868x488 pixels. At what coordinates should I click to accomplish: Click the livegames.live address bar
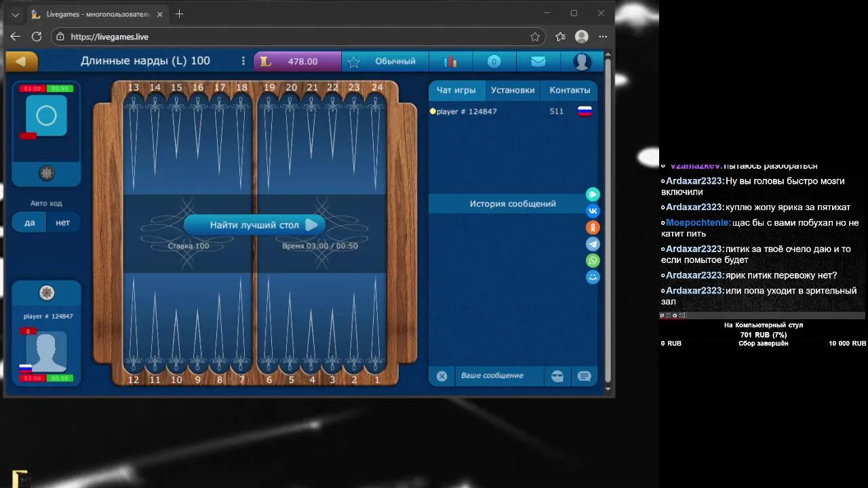(x=298, y=37)
